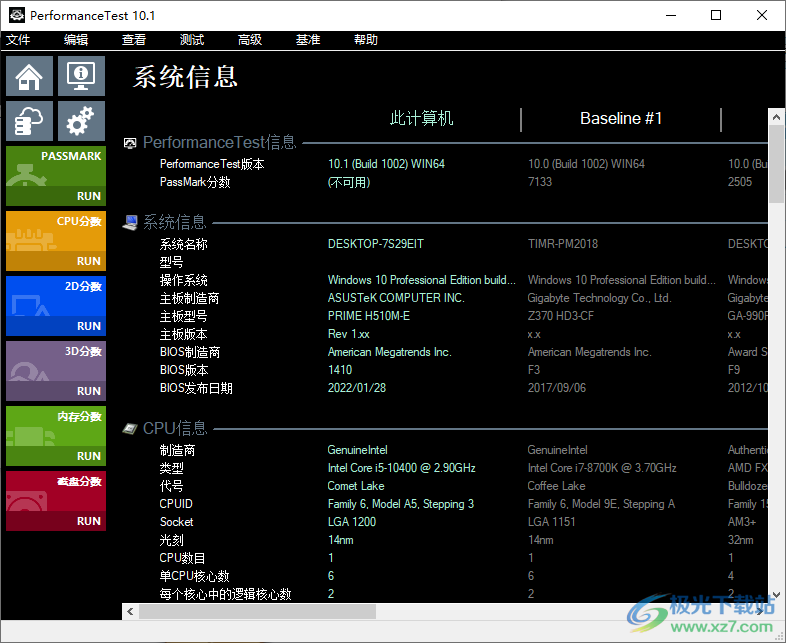The height and width of the screenshot is (643, 786).
Task: Select the BIOS date 2022/01/28
Action: tap(357, 388)
